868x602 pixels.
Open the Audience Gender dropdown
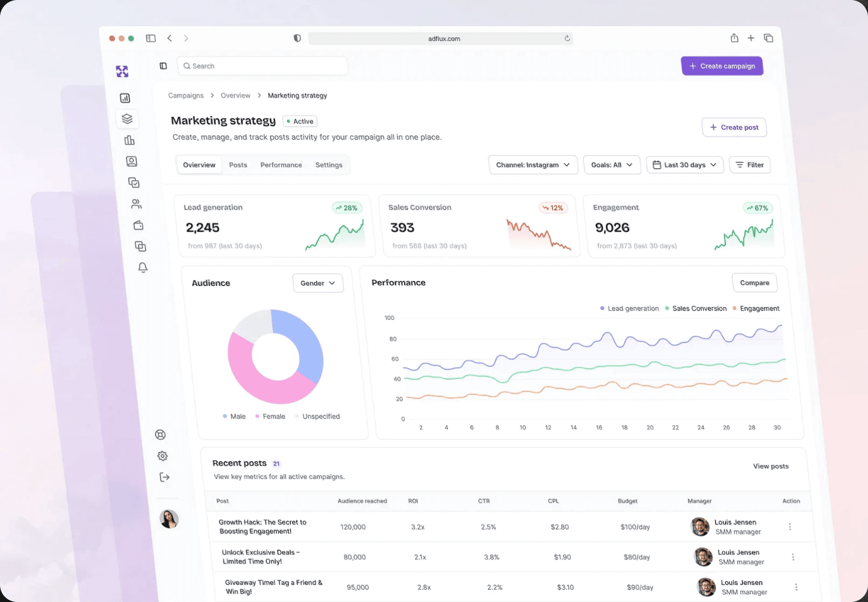point(318,283)
